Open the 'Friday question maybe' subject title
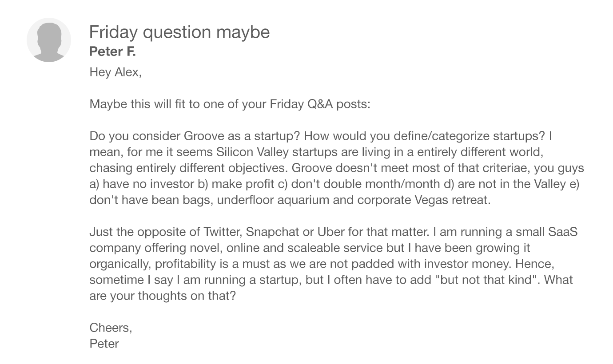613x364 pixels. coord(179,32)
